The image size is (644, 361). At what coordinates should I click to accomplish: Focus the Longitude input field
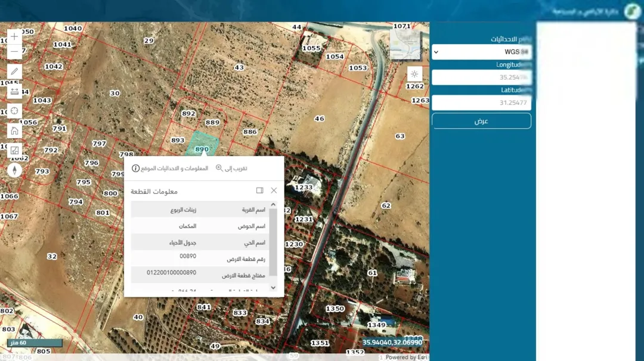[x=481, y=77]
